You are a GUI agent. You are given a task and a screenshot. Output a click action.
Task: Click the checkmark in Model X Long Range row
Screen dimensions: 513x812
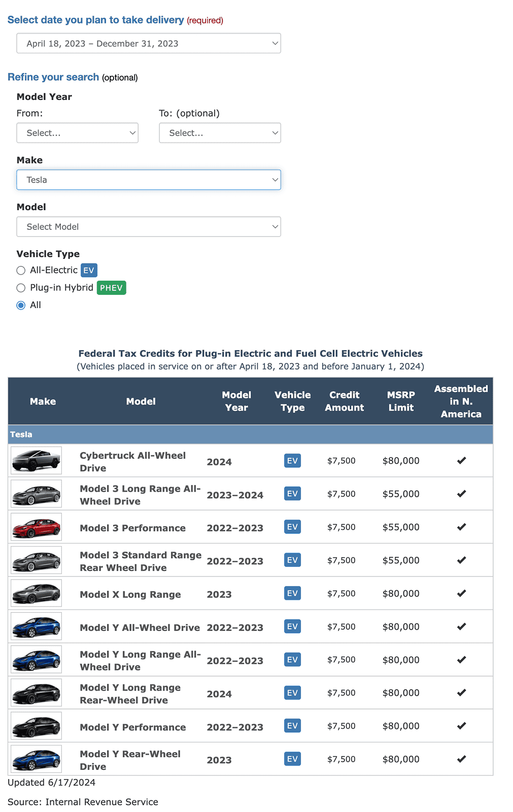point(461,593)
